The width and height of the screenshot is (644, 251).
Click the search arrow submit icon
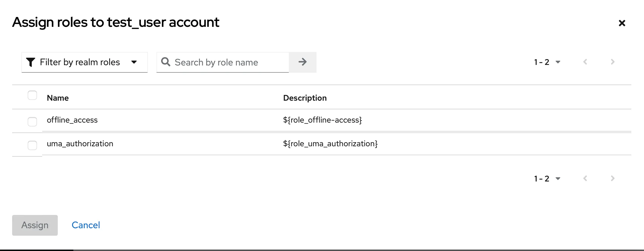click(x=302, y=62)
